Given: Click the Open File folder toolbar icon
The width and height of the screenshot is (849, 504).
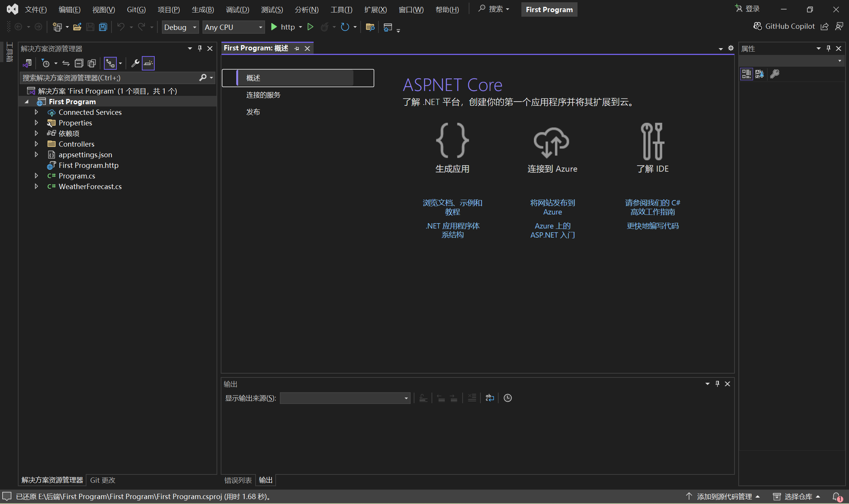Looking at the screenshot, I should (x=77, y=27).
